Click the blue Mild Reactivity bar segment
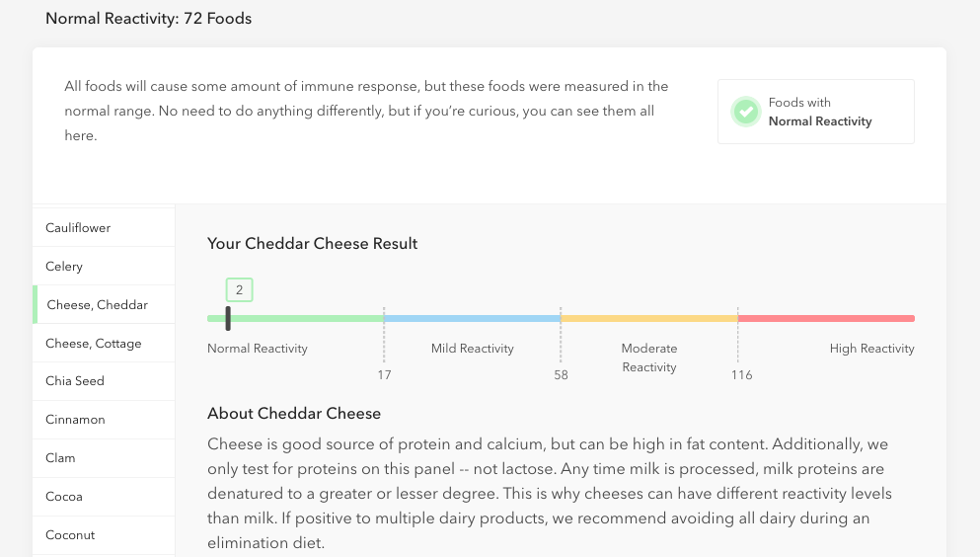Viewport: 980px width, 557px height. [472, 318]
